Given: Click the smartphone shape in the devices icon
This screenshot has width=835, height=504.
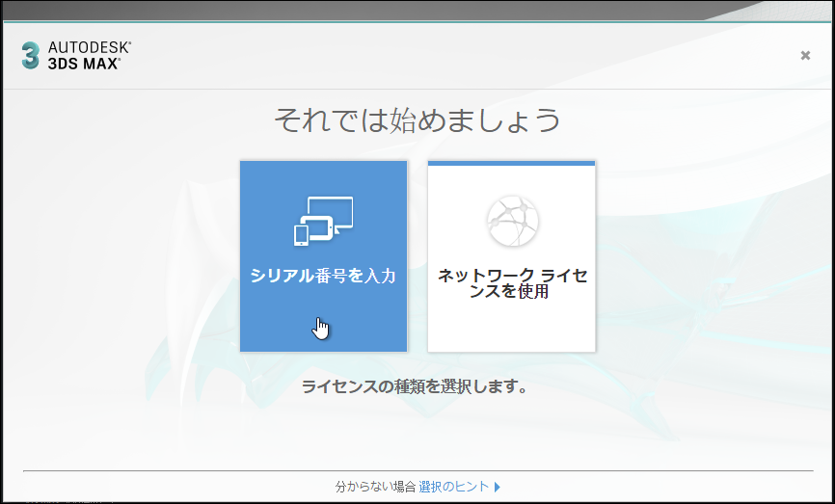Looking at the screenshot, I should [x=302, y=234].
